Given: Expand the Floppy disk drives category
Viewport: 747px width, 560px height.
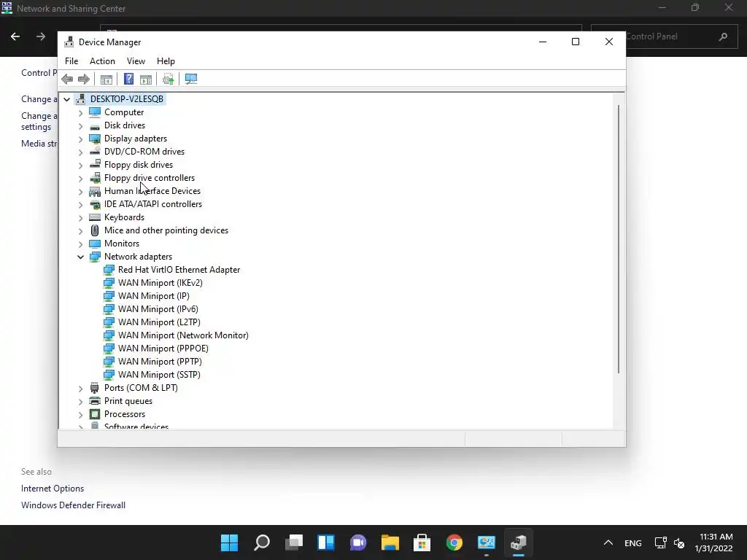Looking at the screenshot, I should coord(80,166).
